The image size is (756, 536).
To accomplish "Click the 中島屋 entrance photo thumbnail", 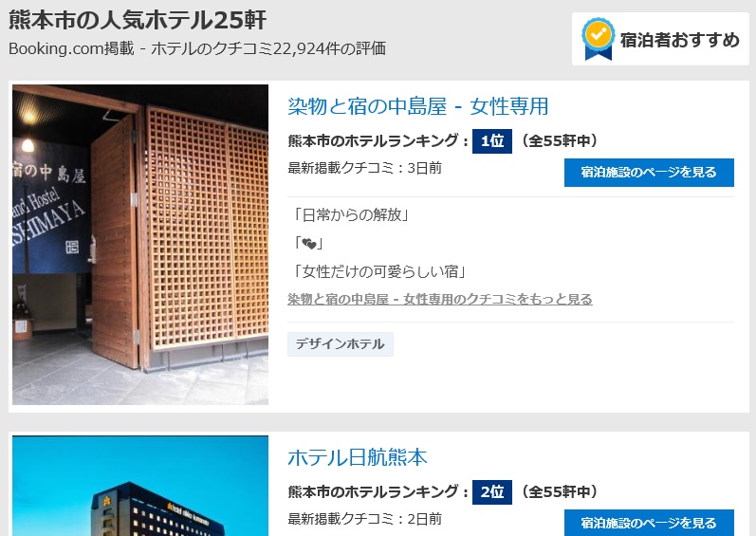I will coord(140,245).
